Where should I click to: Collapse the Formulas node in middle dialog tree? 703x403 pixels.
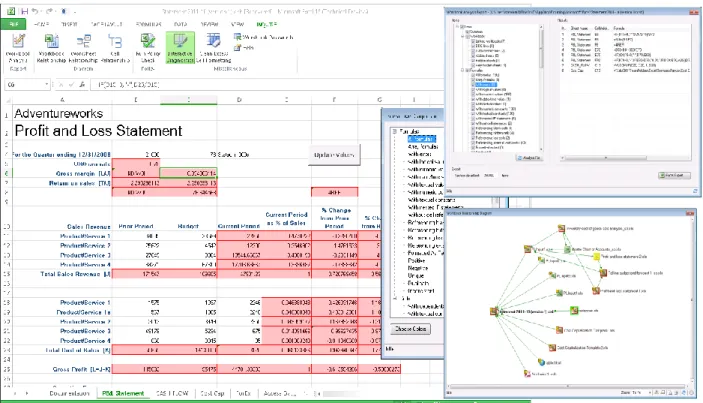click(395, 131)
